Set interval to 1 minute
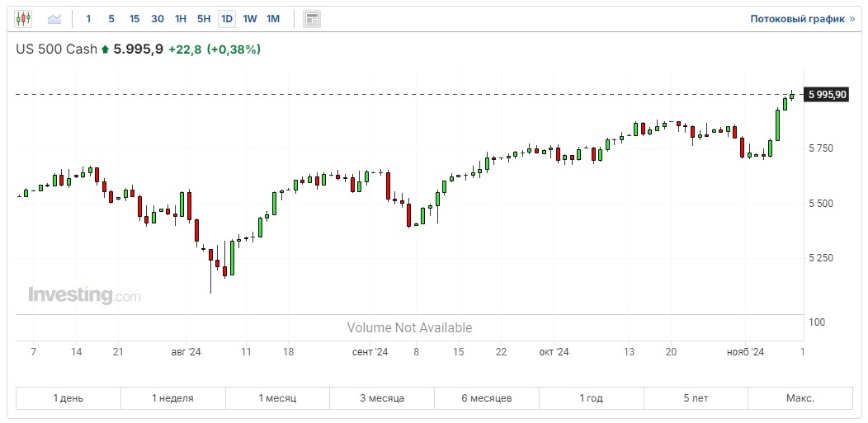The image size is (868, 423). coord(88,19)
